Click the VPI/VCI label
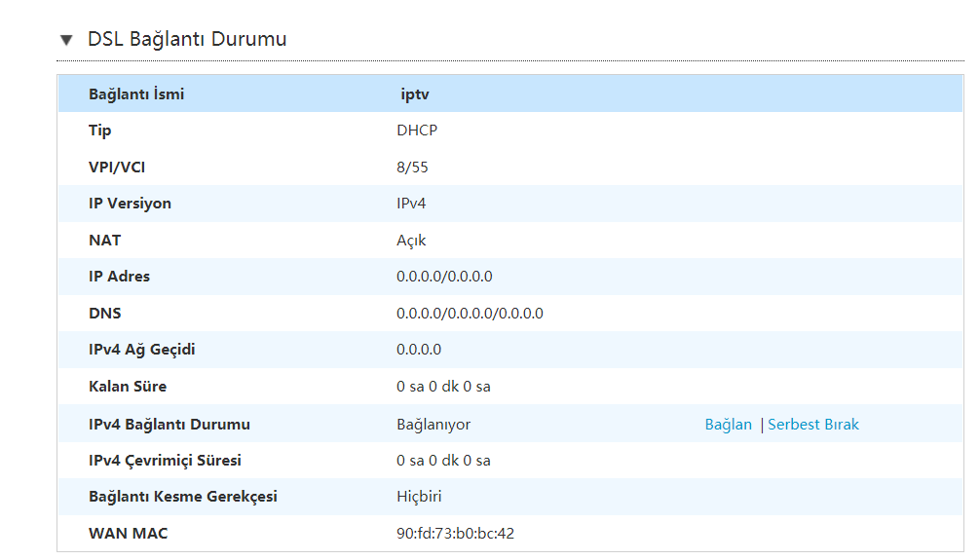 tap(117, 167)
